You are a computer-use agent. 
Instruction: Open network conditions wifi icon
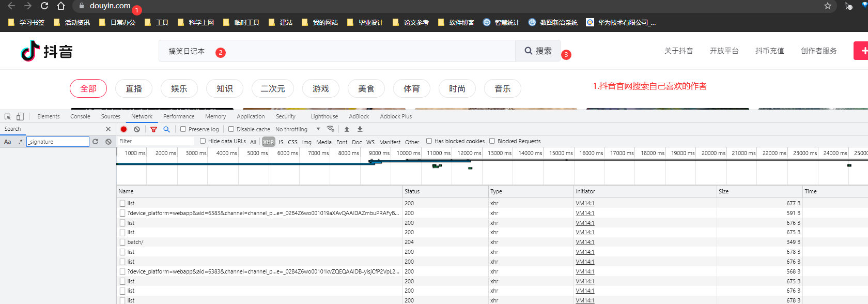(331, 129)
